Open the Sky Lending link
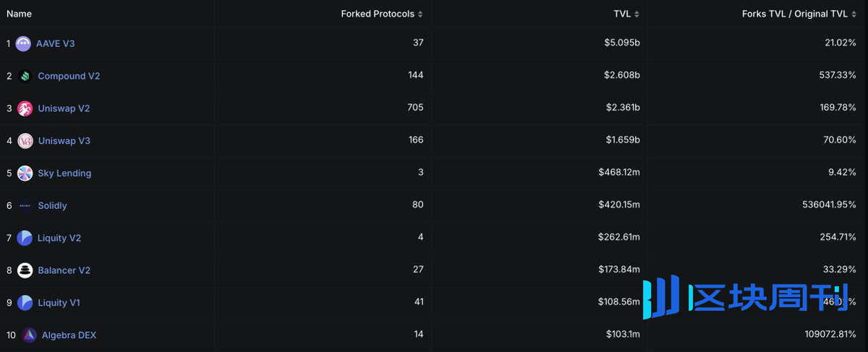This screenshot has width=868, height=352. coord(64,173)
